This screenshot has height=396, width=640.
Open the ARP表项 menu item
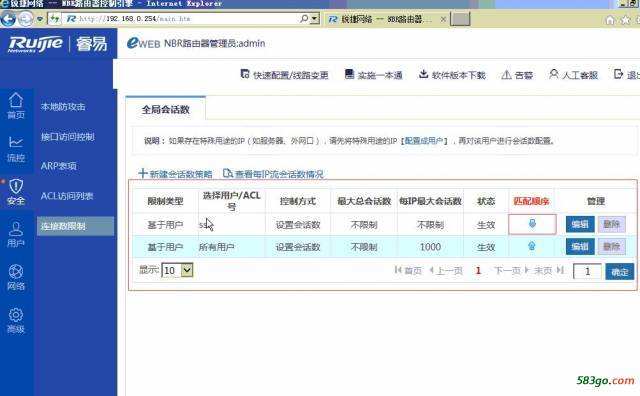point(58,166)
